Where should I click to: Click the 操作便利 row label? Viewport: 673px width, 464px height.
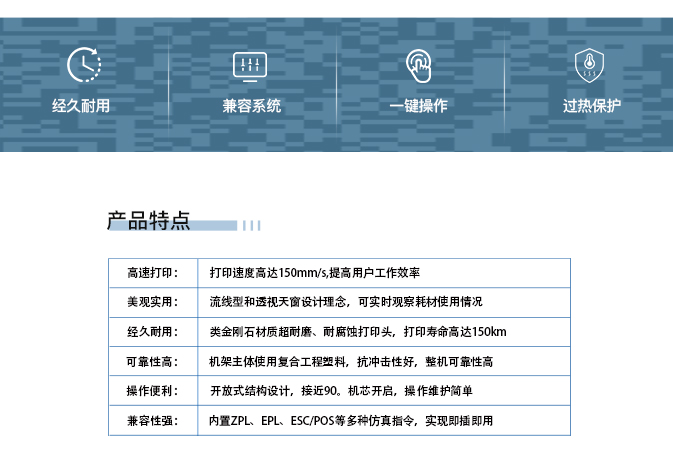click(x=152, y=391)
